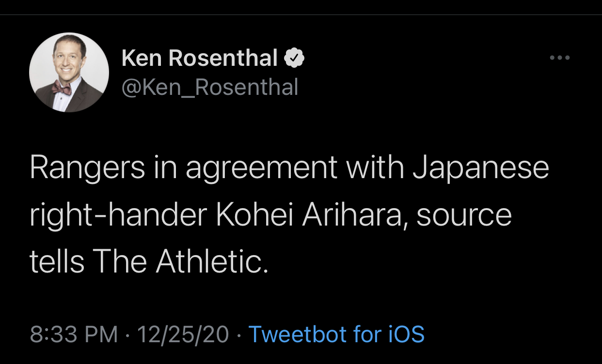Click the word Rangers in the tweet
Screen dimensions: 602x364
pyautogui.click(x=87, y=167)
